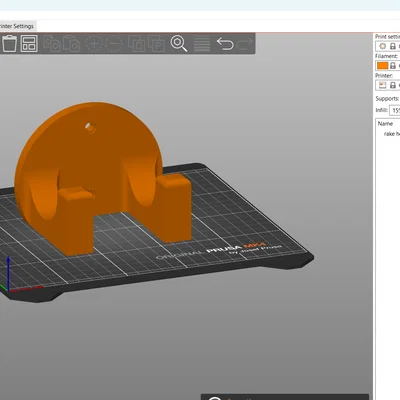The height and width of the screenshot is (400, 400).
Task: Open the Print settings preset dropdown
Action: point(387,46)
